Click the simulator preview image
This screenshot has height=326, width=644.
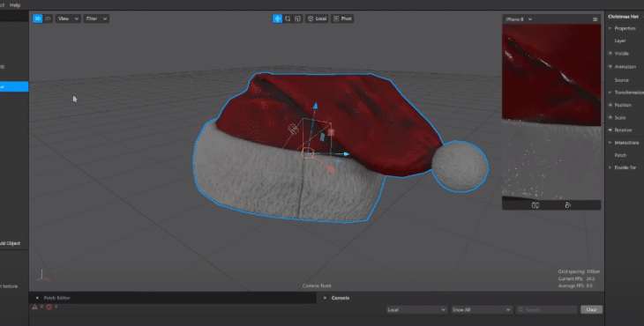point(551,112)
